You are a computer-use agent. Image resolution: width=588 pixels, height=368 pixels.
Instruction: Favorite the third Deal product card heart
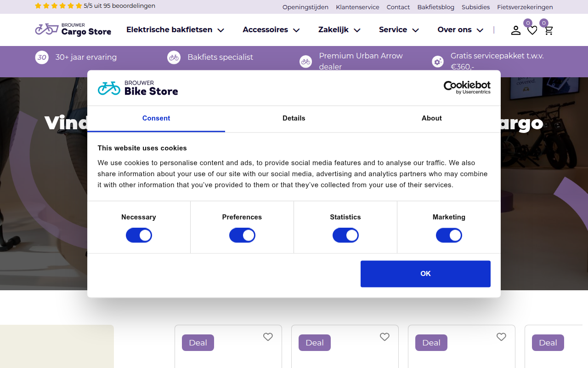[x=501, y=337]
